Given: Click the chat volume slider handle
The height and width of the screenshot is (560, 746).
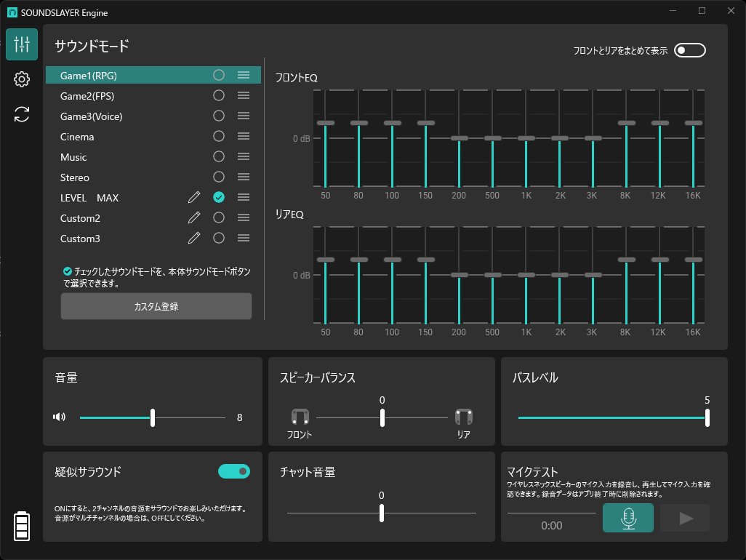Looking at the screenshot, I should click(382, 513).
